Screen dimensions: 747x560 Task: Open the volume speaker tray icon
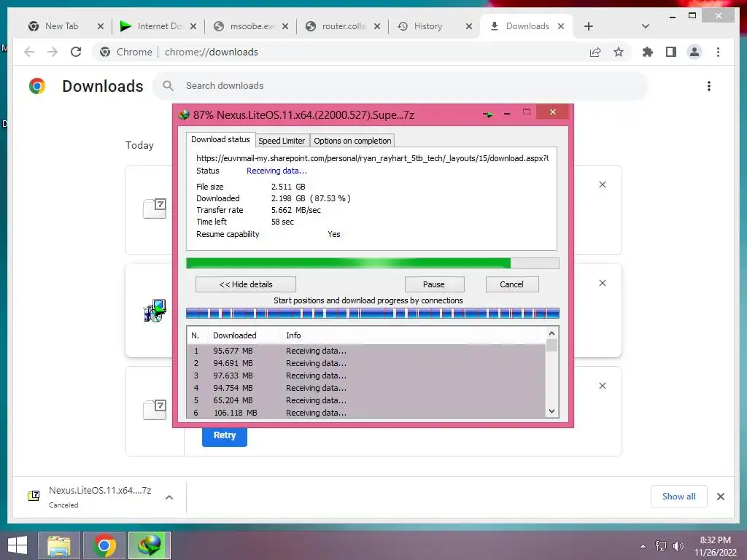(678, 545)
